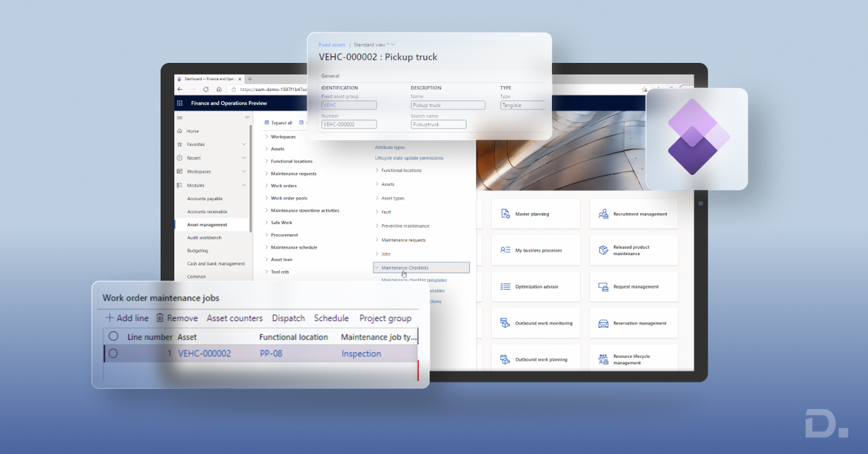Click the Remove icon in Work order maintenance jobs
Image resolution: width=868 pixels, height=454 pixels.
158,318
